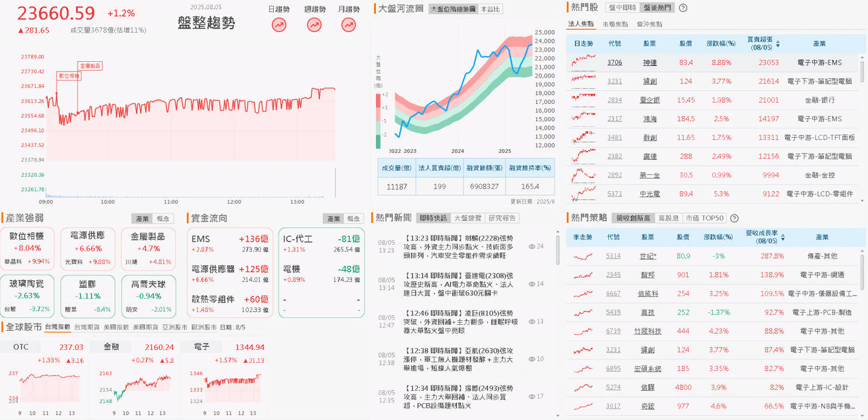Switch to 市場焦點 tab
This screenshot has height=420, width=868.
point(615,24)
